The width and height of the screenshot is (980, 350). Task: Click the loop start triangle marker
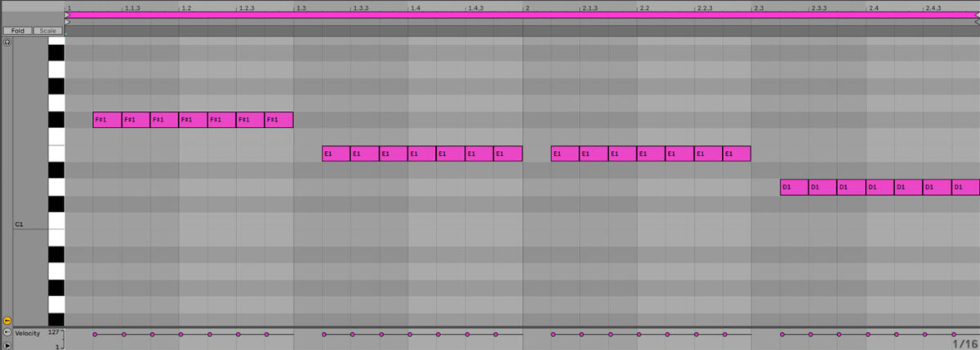[x=69, y=15]
